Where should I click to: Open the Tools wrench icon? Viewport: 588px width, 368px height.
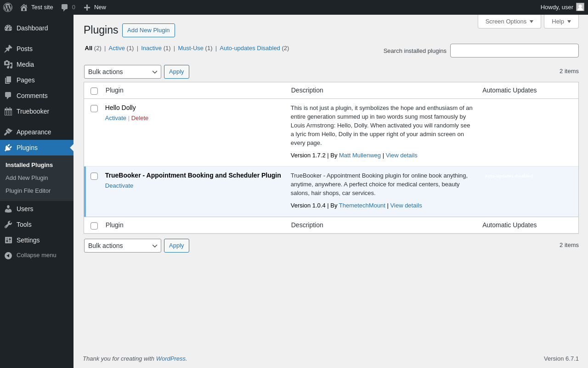tap(8, 224)
